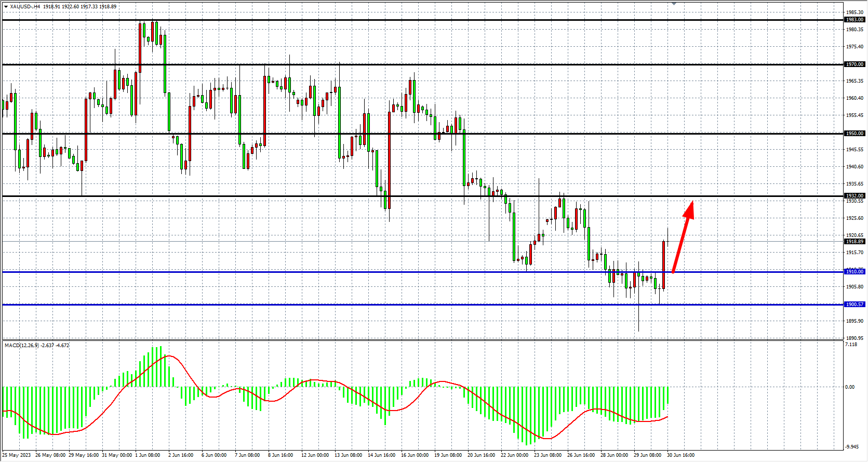Click the MACD 7.118 scale maximum value

click(851, 345)
